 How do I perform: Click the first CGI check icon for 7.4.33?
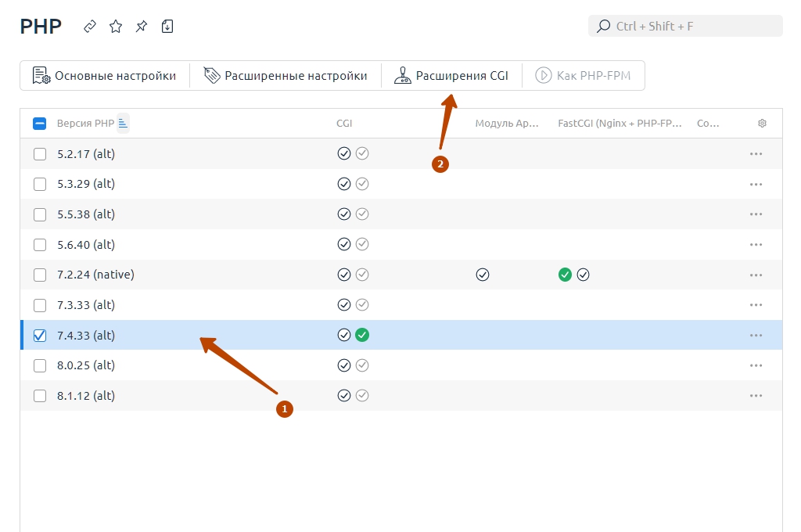coord(344,336)
